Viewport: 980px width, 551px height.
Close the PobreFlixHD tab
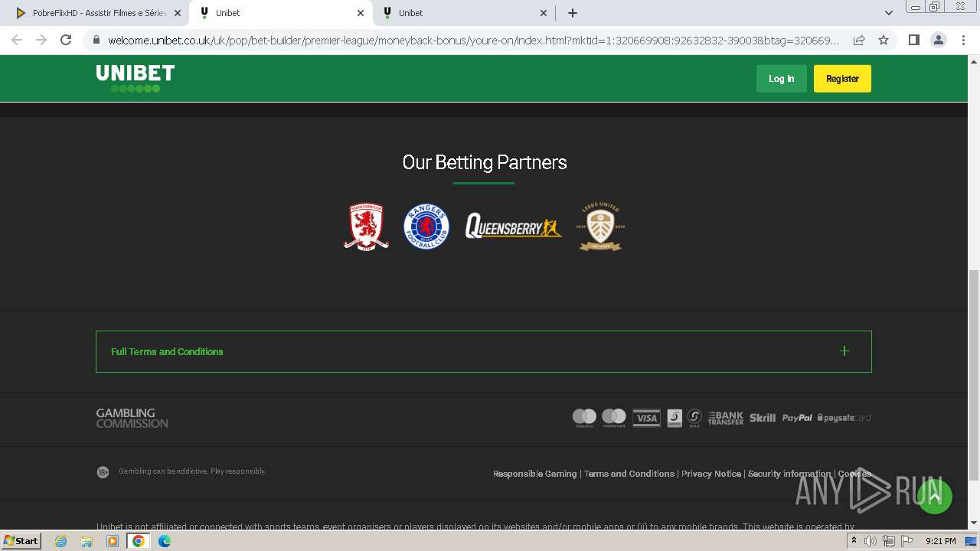(178, 13)
